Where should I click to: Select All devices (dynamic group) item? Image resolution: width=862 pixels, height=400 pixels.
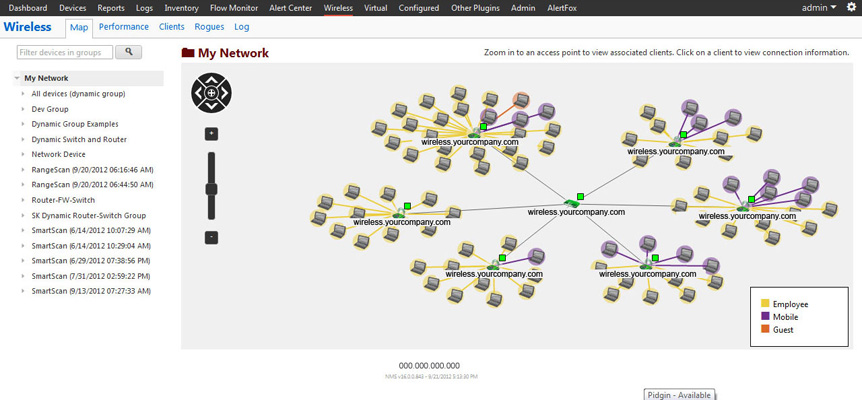[x=78, y=94]
